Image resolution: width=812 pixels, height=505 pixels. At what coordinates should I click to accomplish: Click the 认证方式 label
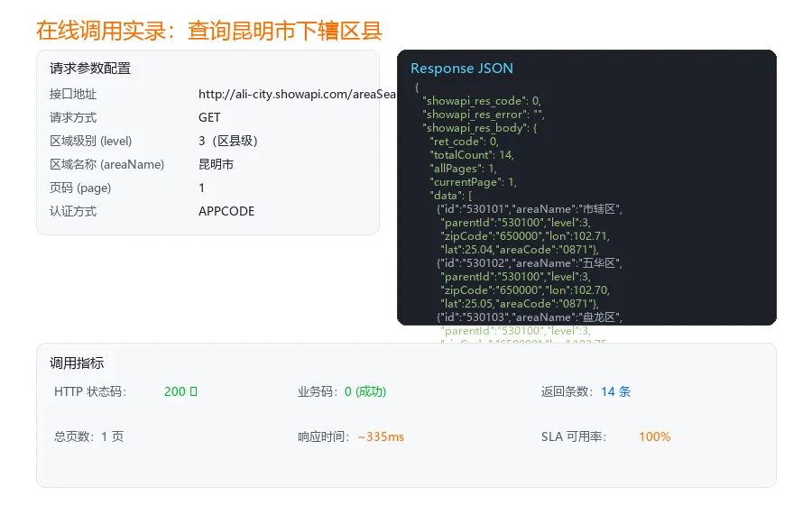pos(73,211)
